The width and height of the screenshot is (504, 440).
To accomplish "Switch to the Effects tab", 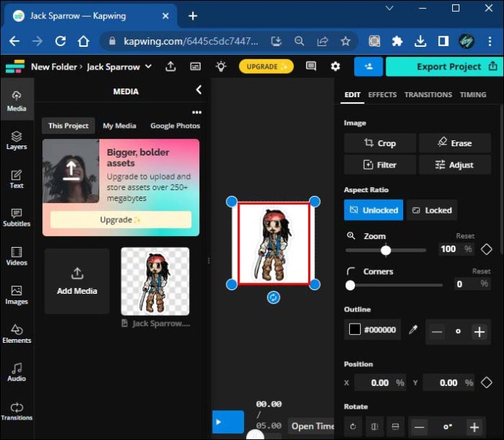I will (382, 94).
